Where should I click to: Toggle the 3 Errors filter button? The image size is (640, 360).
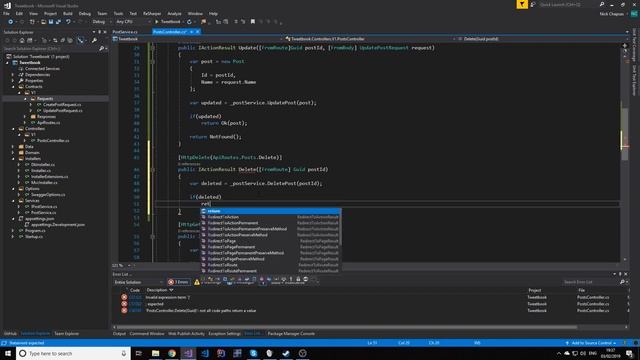[x=178, y=282]
